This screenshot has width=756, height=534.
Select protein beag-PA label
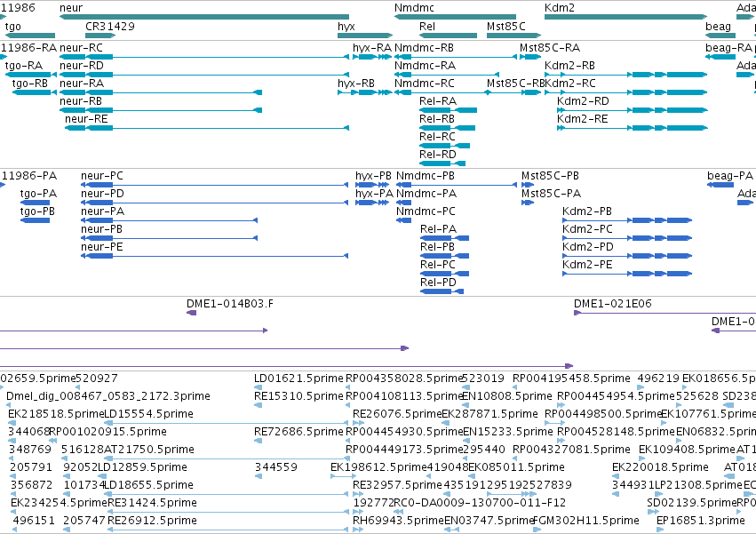tap(730, 177)
